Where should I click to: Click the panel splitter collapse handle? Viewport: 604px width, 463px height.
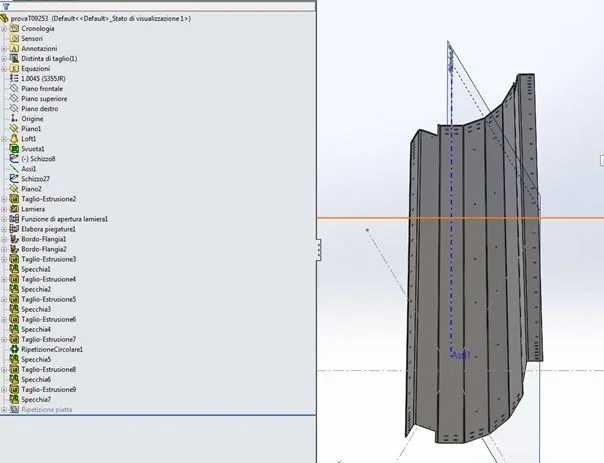[x=319, y=249]
